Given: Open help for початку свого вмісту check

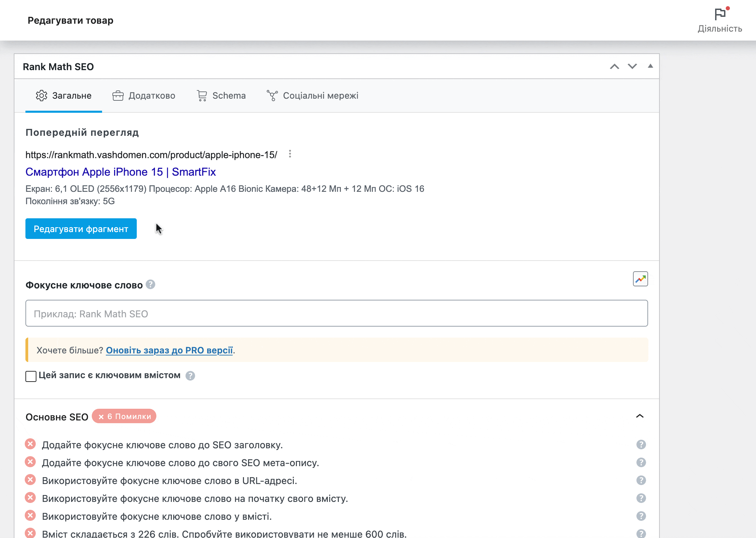Looking at the screenshot, I should tap(641, 498).
